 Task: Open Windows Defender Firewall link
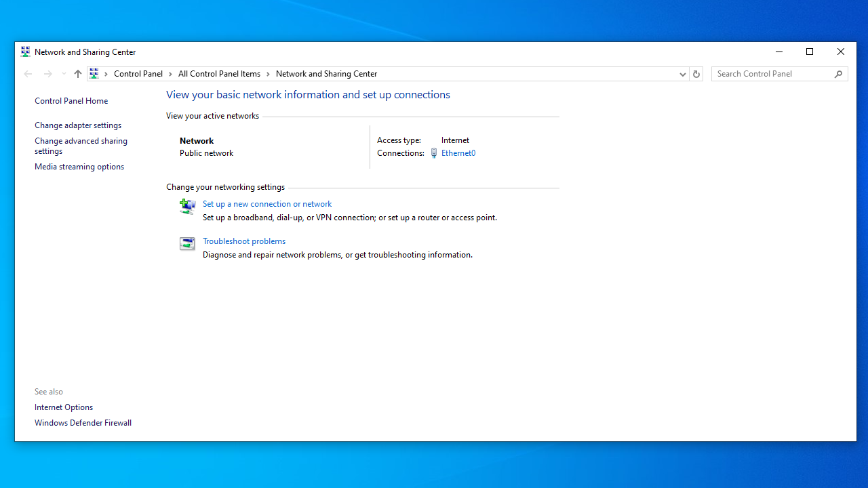pyautogui.click(x=83, y=423)
